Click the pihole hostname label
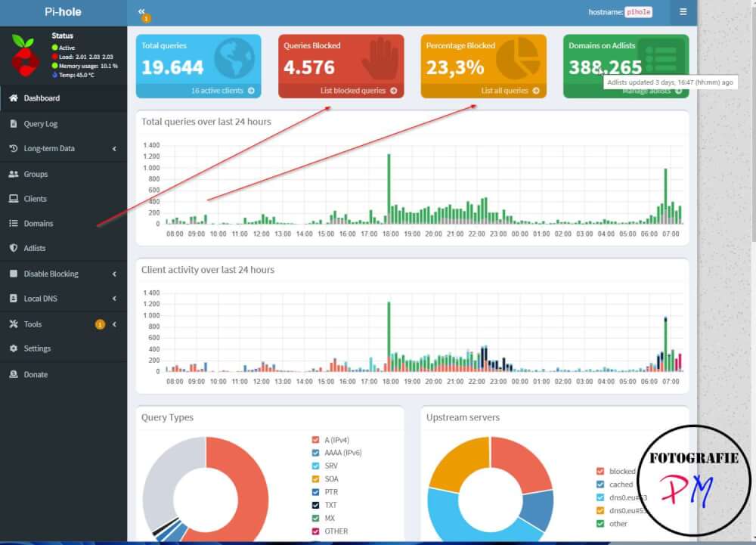This screenshot has width=756, height=545. (638, 12)
